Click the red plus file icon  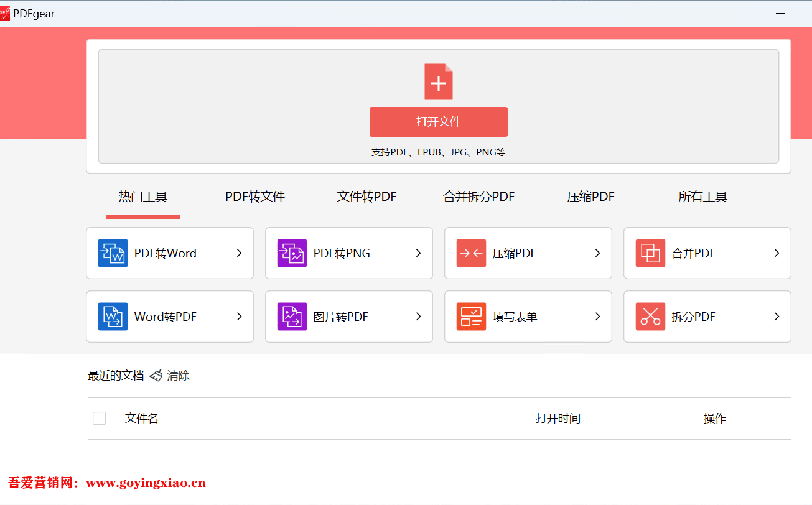[x=439, y=81]
